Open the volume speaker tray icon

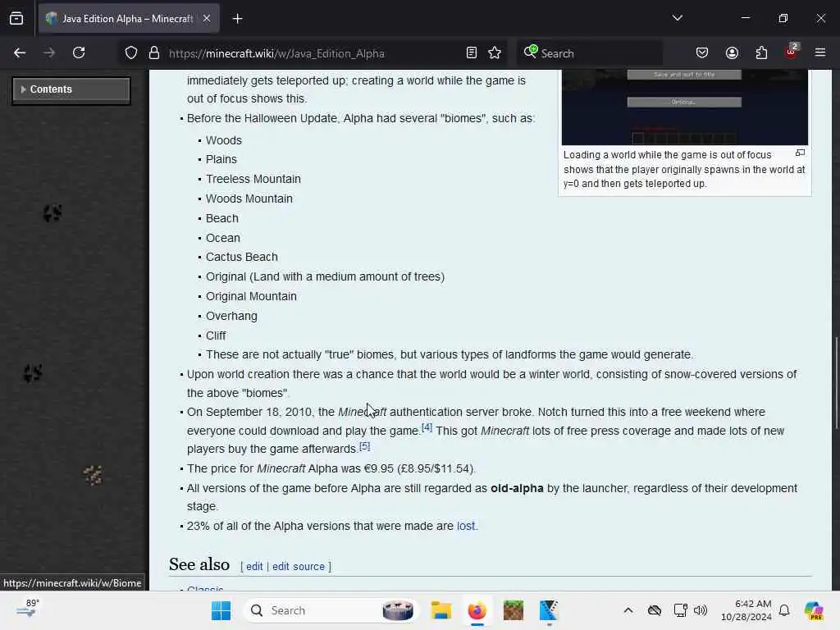click(x=701, y=610)
